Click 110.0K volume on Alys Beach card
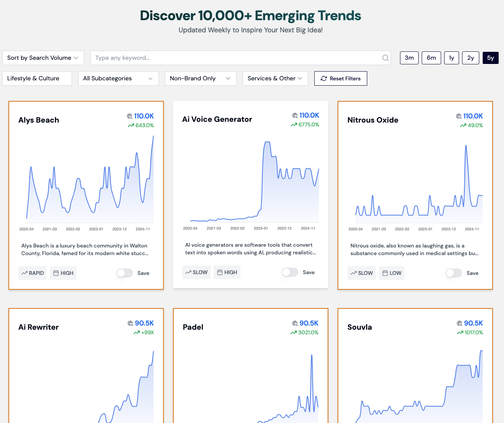The width and height of the screenshot is (504, 423). pos(144,116)
